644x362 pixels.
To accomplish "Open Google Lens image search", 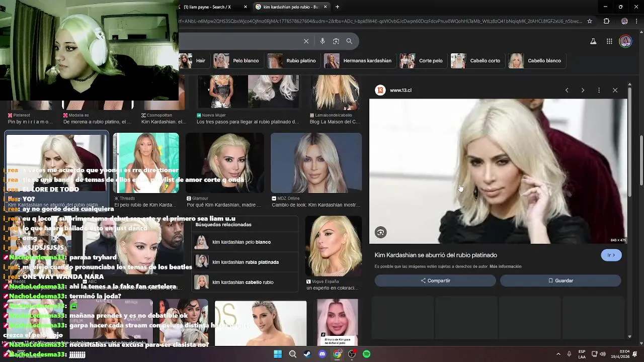I will 336,41.
